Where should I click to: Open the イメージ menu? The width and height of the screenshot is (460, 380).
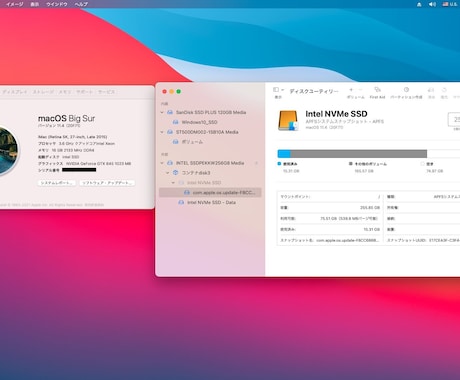click(15, 4)
